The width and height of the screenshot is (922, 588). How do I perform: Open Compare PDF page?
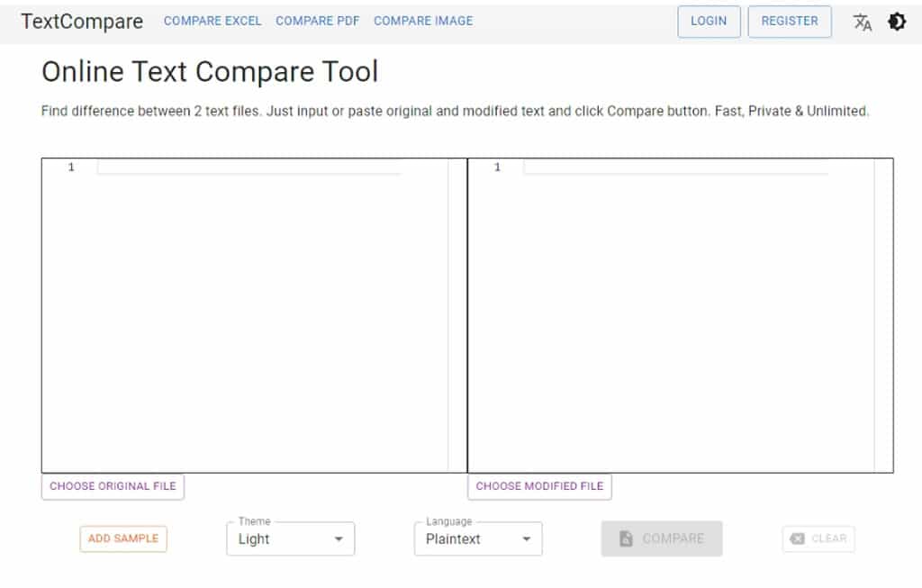pos(318,22)
